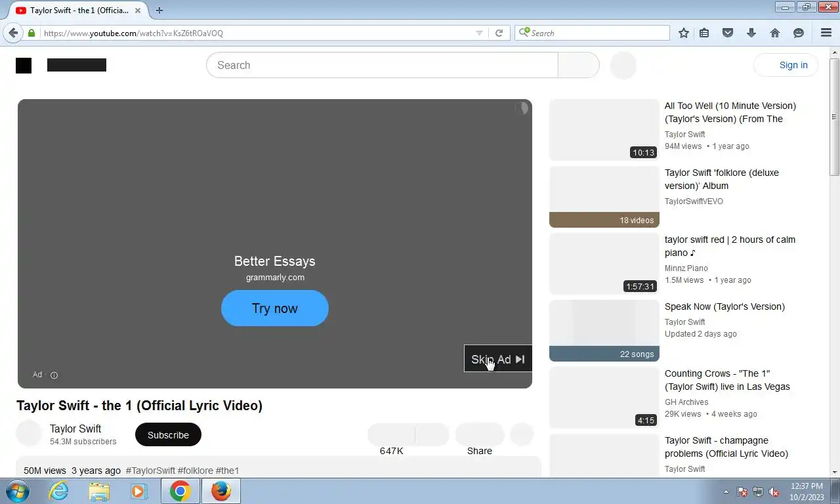Go to Firefox Home icon
This screenshot has height=504, width=840.
pyautogui.click(x=775, y=33)
